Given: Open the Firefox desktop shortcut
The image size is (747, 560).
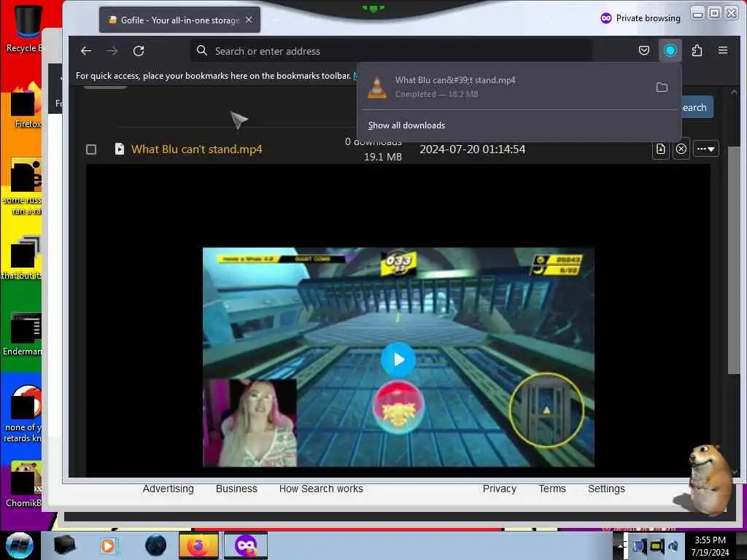Looking at the screenshot, I should (x=26, y=106).
